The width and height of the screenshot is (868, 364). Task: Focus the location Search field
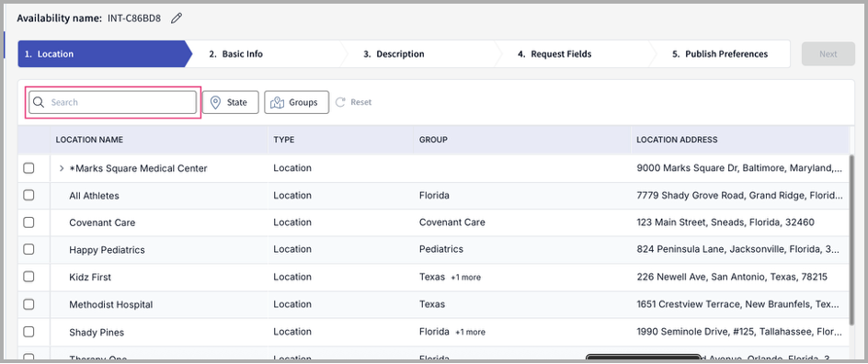tap(112, 102)
